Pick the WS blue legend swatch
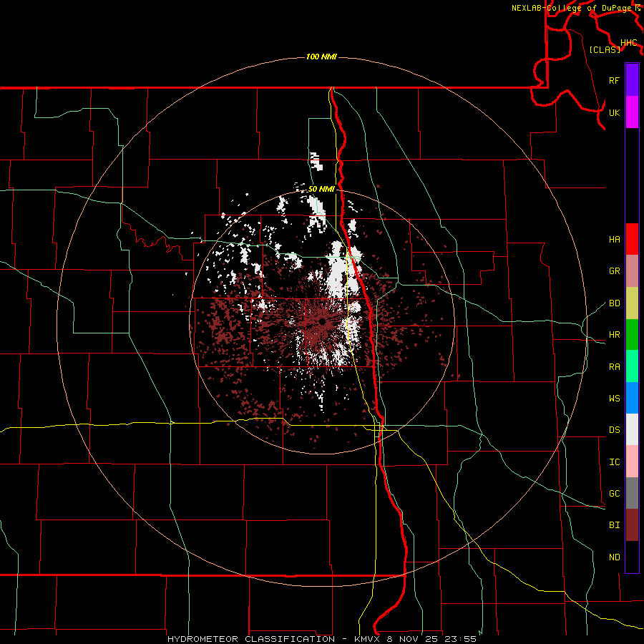The height and width of the screenshot is (644, 644). pos(632,398)
